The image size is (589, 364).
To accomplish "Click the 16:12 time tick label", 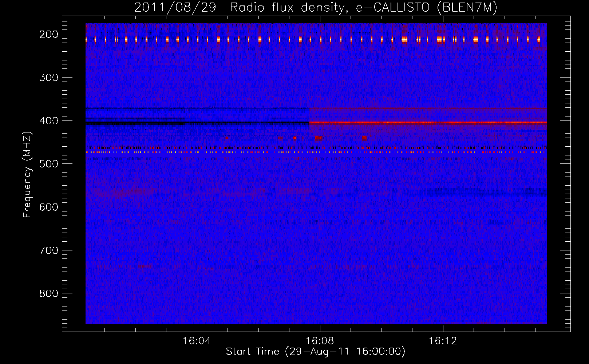I will click(x=443, y=341).
